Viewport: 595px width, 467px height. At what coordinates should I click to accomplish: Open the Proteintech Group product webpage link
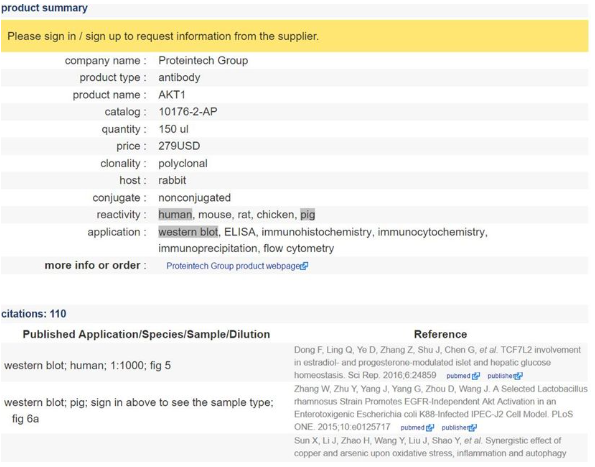coord(233,266)
